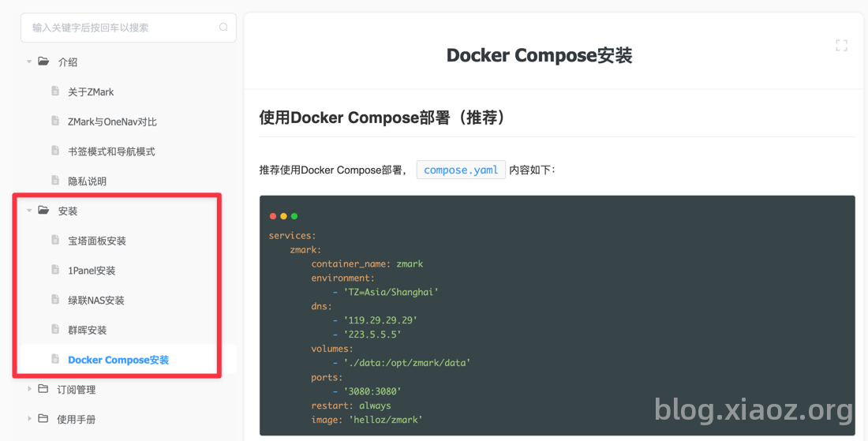Click the open folder icon beside 安装

(x=43, y=211)
